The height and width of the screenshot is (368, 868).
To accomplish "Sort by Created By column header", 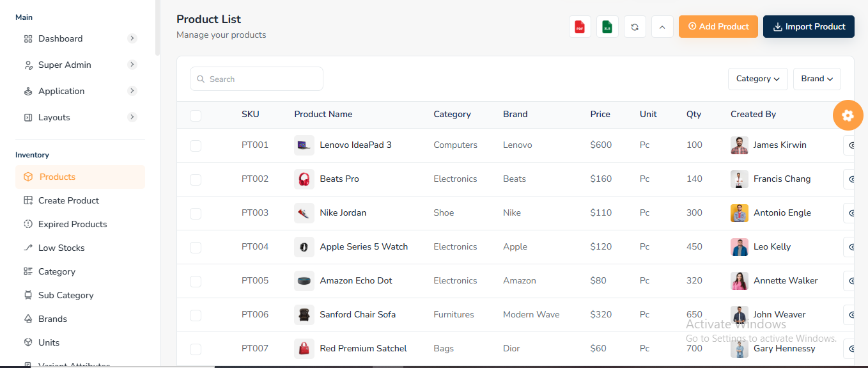I will click(753, 115).
